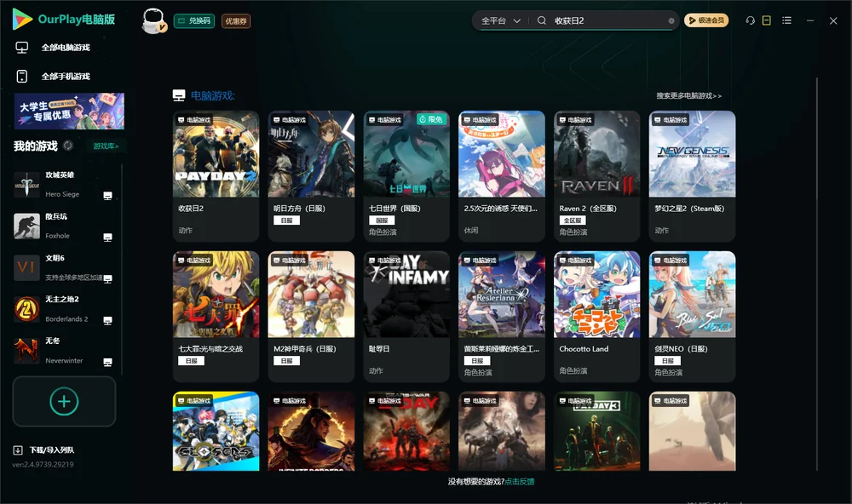Click the plus add game button
This screenshot has width=852, height=504.
pos(64,401)
